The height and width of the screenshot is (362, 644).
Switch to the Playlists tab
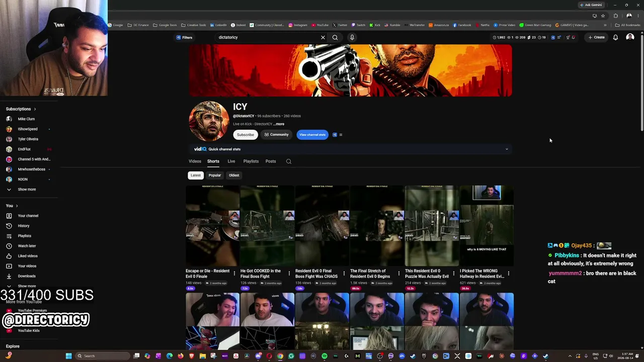pos(251,161)
